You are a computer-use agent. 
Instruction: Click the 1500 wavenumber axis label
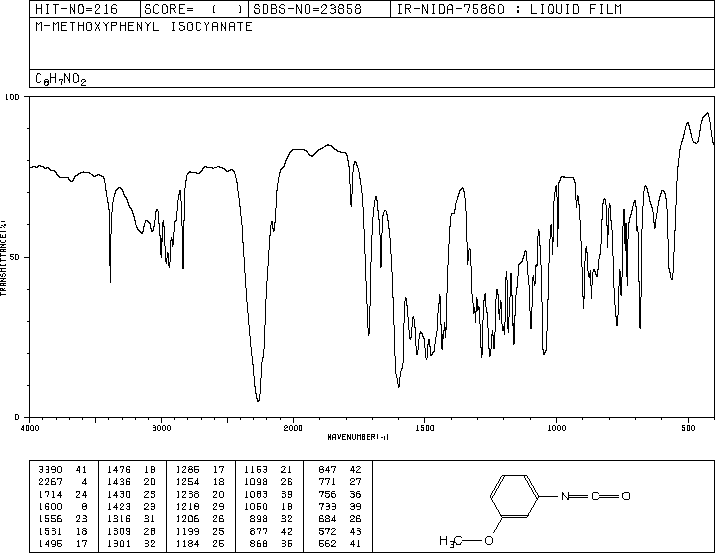[x=425, y=428]
